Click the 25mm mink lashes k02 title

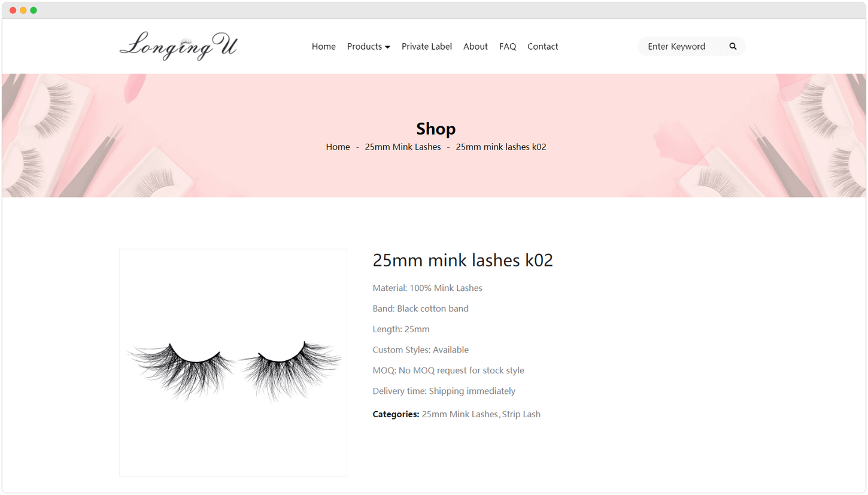pyautogui.click(x=463, y=260)
